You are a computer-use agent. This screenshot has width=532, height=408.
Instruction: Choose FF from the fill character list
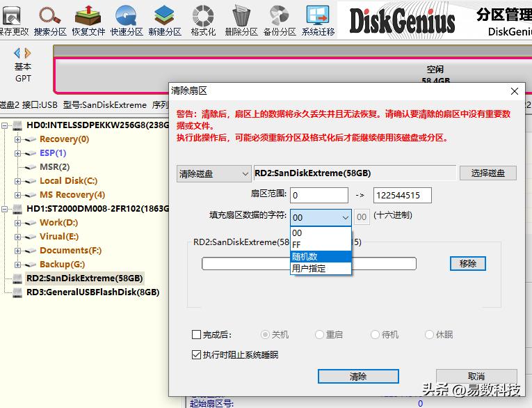coord(321,244)
